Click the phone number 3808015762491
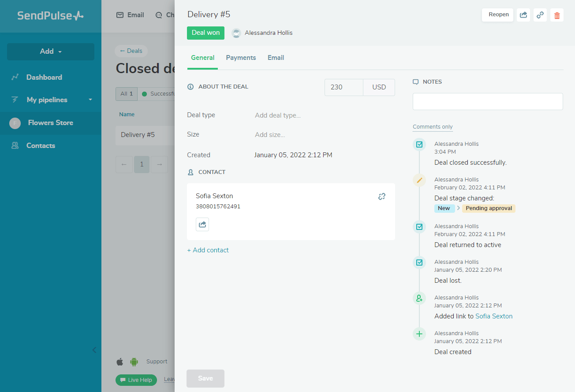The width and height of the screenshot is (575, 392). (x=218, y=207)
